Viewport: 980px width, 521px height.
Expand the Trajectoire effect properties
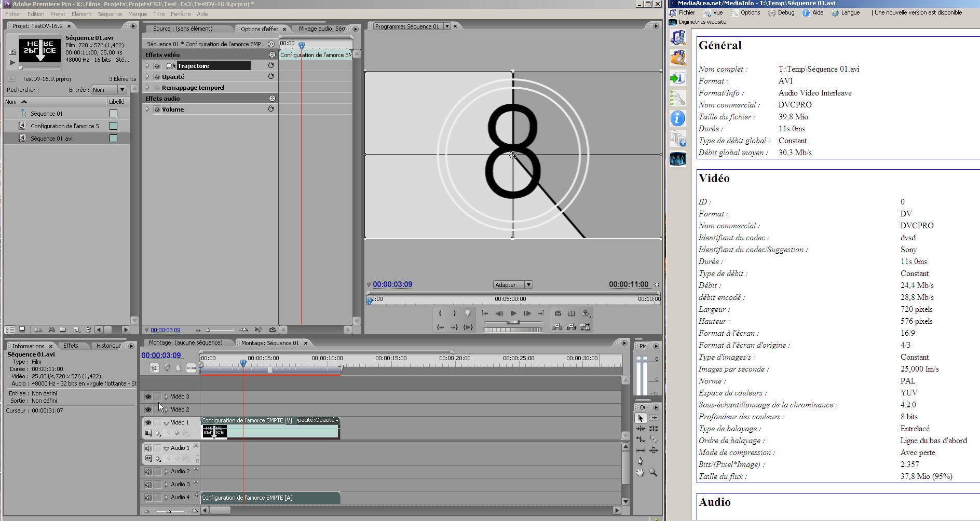pos(147,66)
